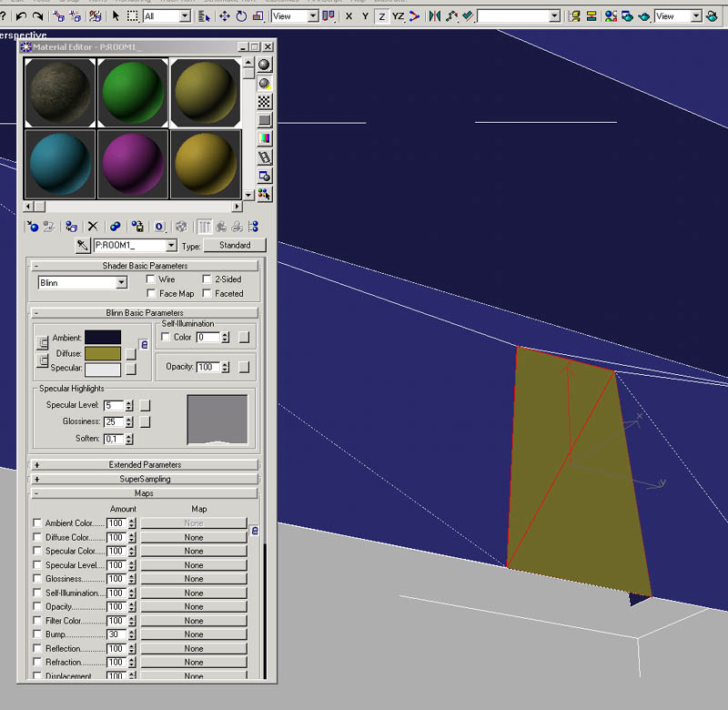Image resolution: width=728 pixels, height=710 pixels.
Task: Open Make Preview filmstrip icon
Action: point(264,157)
